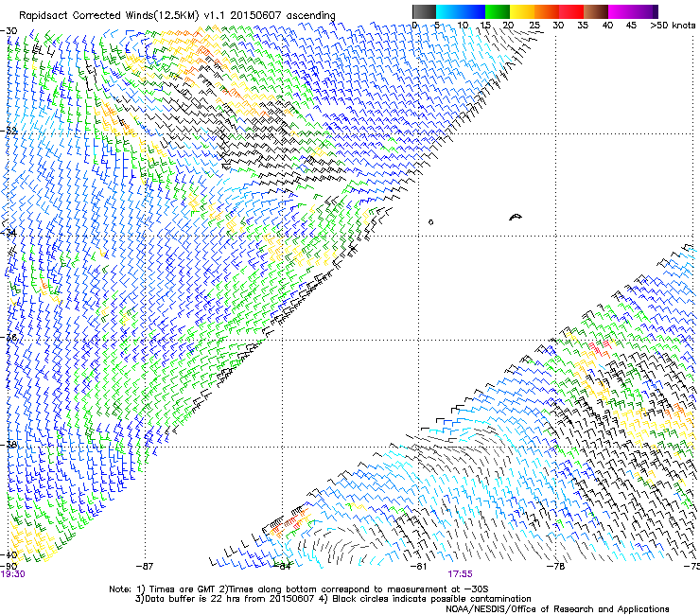Click the latitude label -32
The width and height of the screenshot is (700, 615).
click(x=9, y=132)
